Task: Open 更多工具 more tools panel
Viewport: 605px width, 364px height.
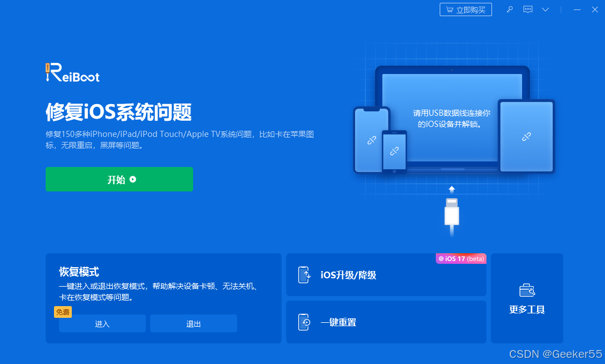Action: 527,298
